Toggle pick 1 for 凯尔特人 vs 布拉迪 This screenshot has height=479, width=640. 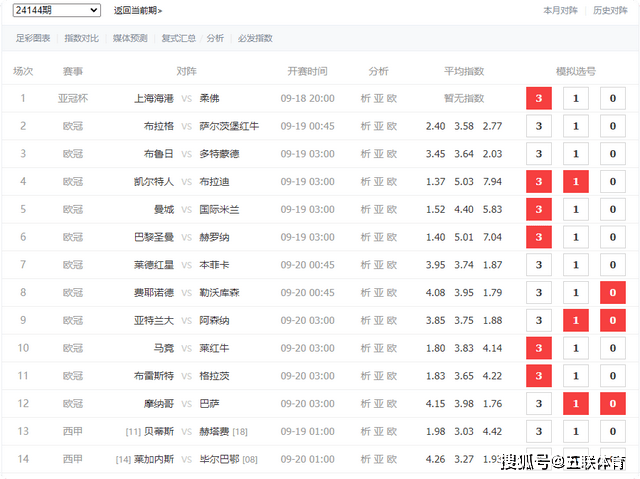coord(576,182)
